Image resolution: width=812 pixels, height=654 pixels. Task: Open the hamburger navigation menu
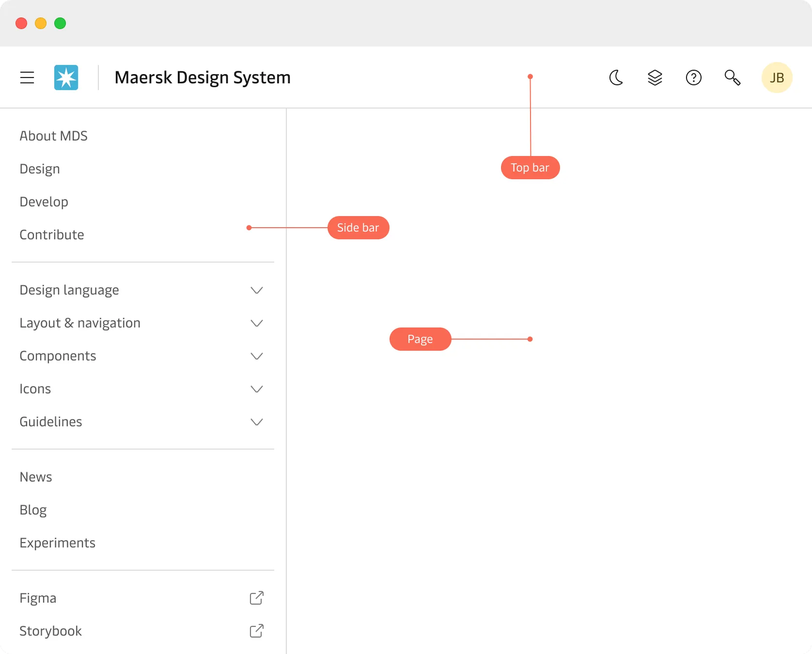[27, 78]
